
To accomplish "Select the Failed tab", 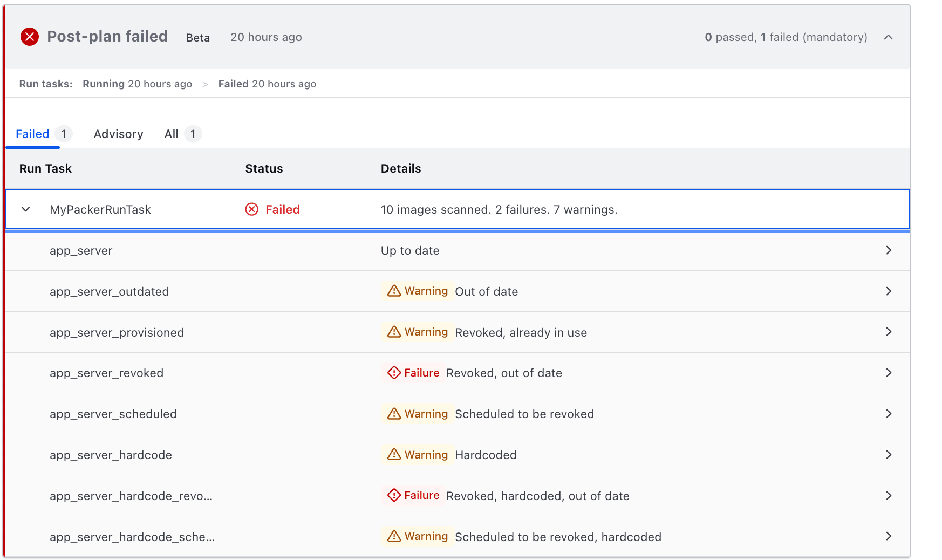I will (x=32, y=134).
